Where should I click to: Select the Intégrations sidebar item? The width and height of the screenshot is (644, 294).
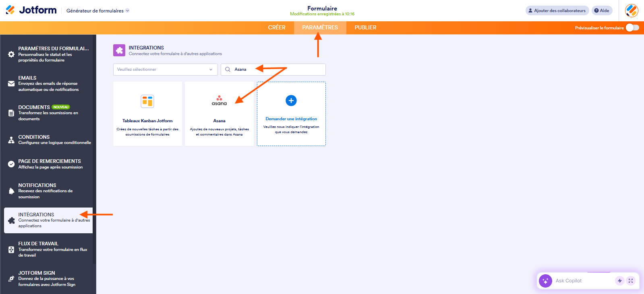(48, 220)
